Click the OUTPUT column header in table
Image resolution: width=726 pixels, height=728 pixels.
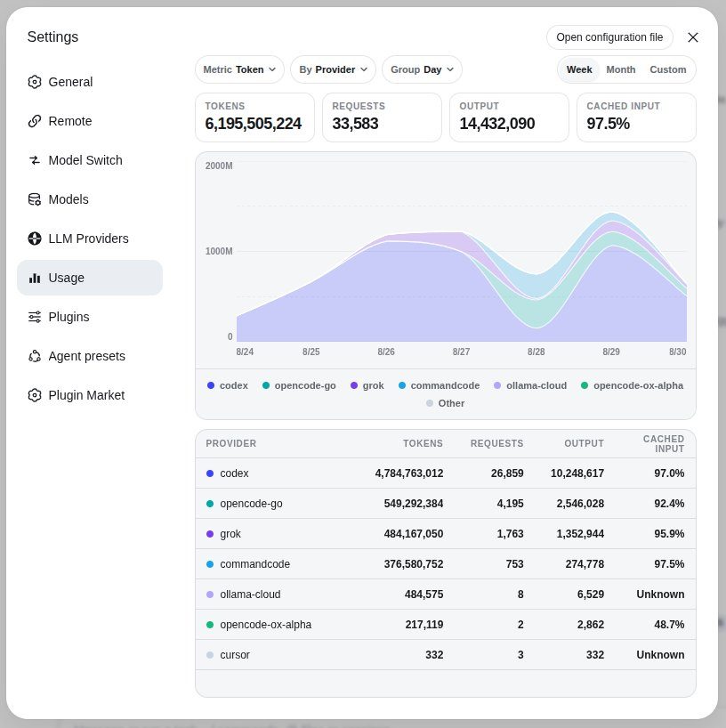coord(584,443)
